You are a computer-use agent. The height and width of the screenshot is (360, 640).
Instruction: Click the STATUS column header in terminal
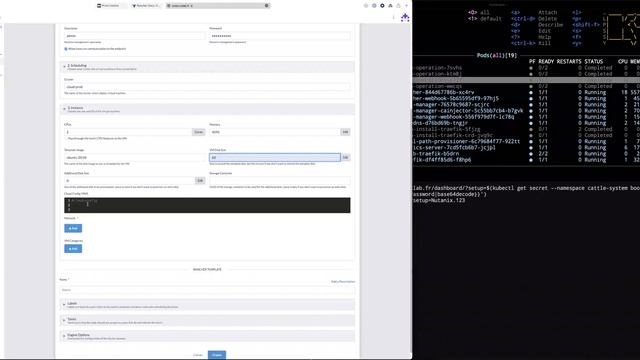(x=593, y=61)
